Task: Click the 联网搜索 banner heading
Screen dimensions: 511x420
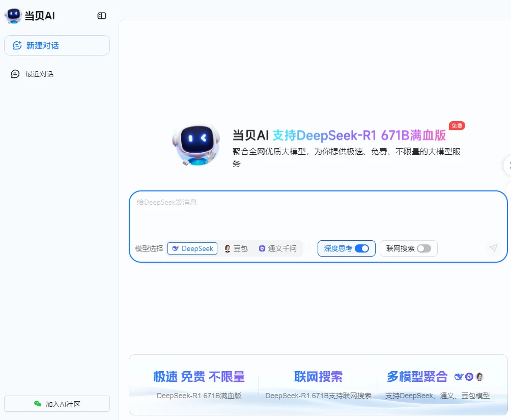Action: point(318,377)
